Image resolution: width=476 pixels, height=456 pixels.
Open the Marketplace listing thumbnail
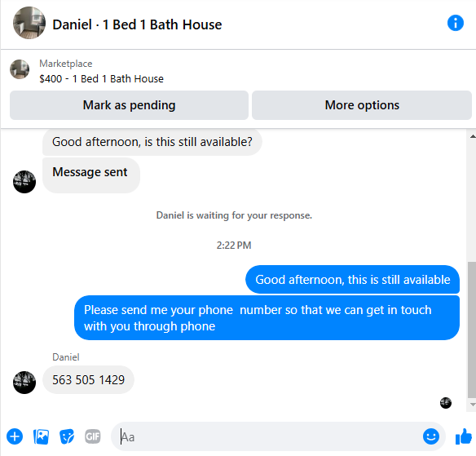(20, 69)
